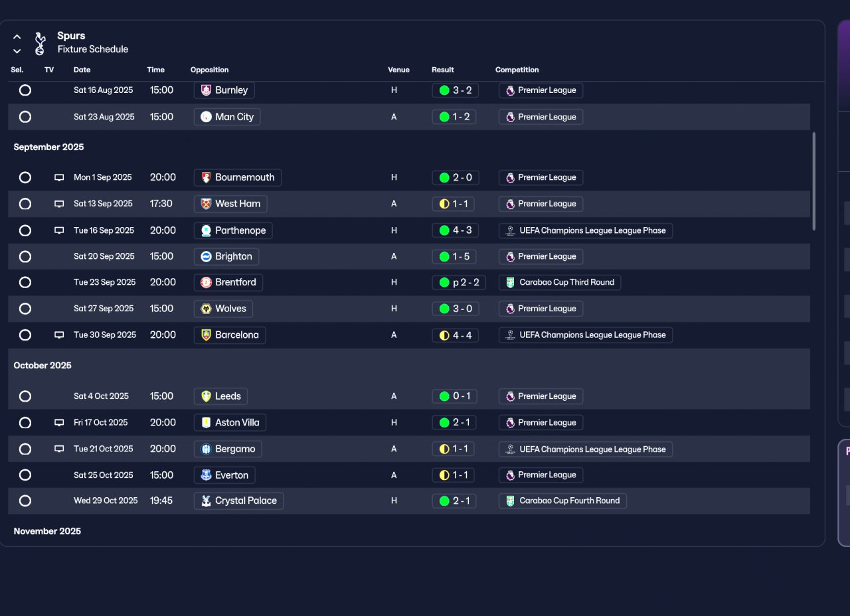Viewport: 850px width, 616px height.
Task: Click the Spurs club crest
Action: (40, 43)
